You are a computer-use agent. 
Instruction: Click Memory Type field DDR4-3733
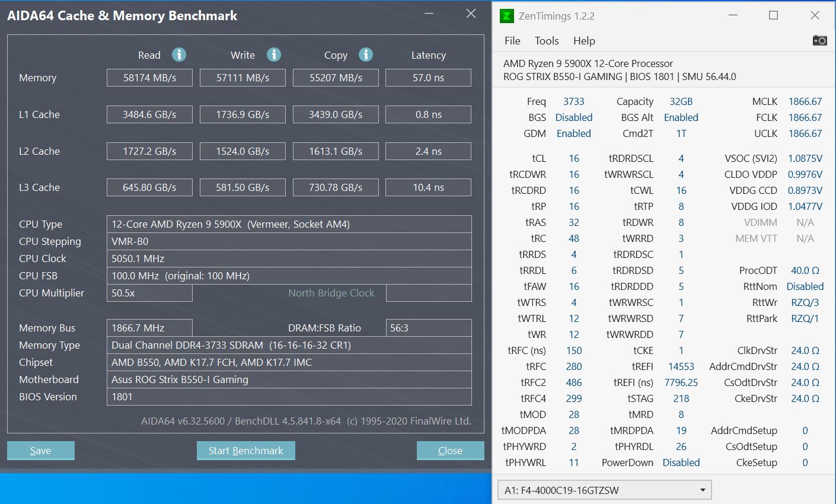coord(289,345)
